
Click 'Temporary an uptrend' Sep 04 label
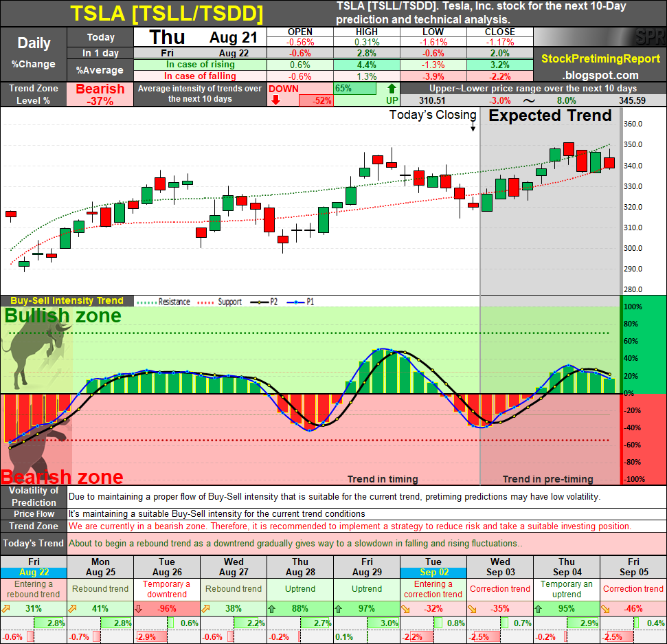coord(567,589)
